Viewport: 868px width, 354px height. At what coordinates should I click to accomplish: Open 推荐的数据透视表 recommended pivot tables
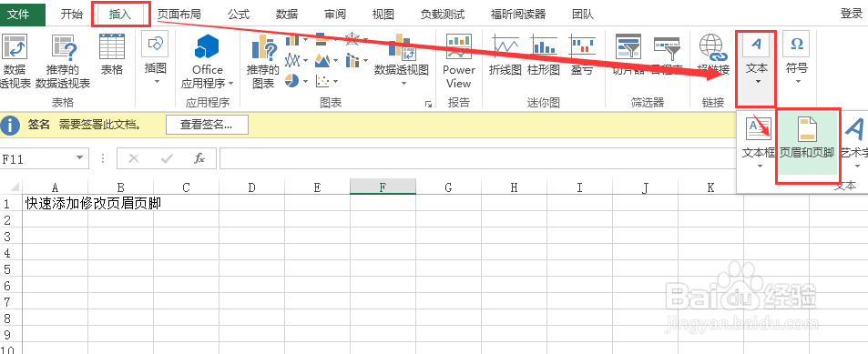pyautogui.click(x=63, y=61)
